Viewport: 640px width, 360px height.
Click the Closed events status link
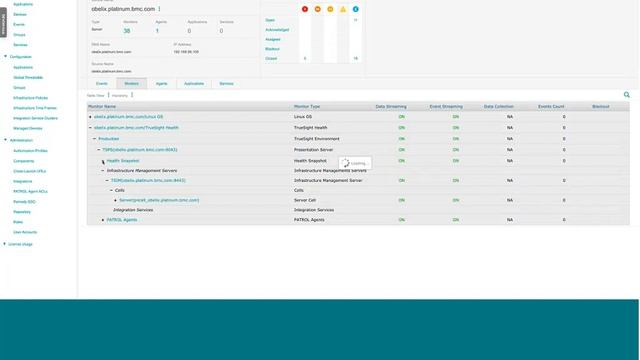(x=271, y=59)
